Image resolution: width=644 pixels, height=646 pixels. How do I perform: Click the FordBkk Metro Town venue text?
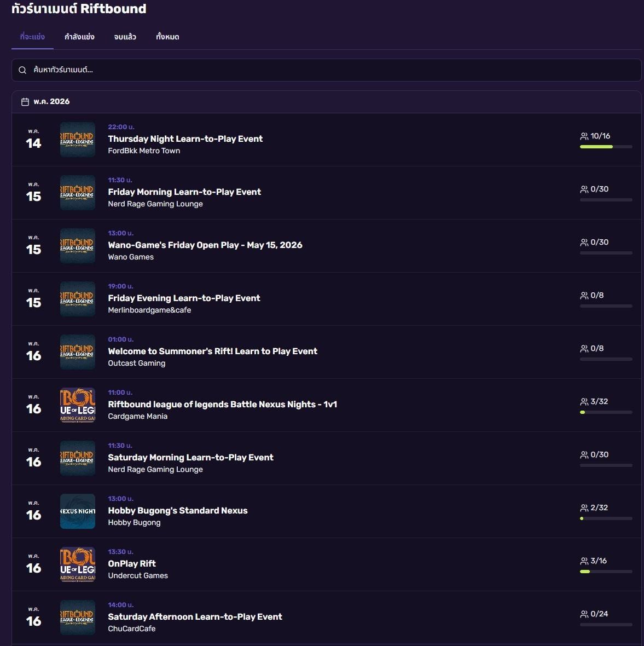[x=144, y=151]
